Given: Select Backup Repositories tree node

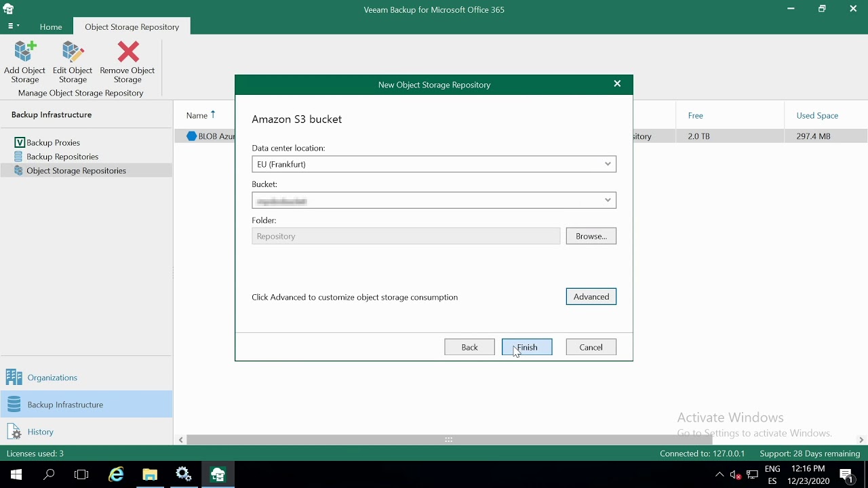Looking at the screenshot, I should point(62,157).
